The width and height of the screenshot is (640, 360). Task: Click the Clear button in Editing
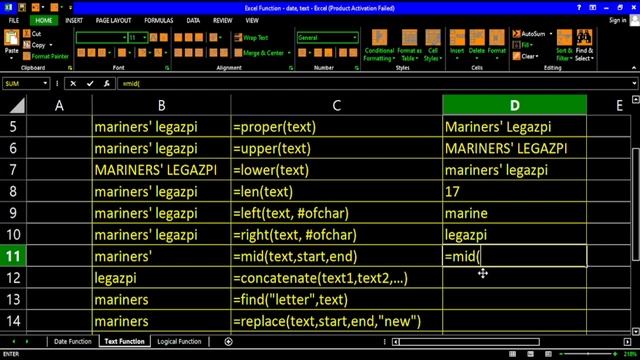(x=526, y=56)
